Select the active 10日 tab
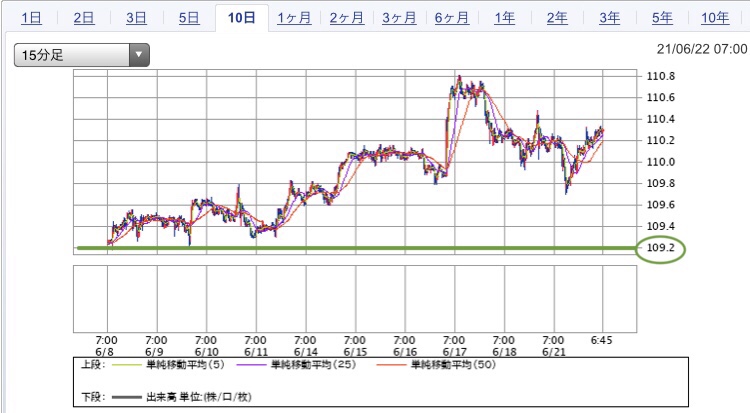750x413 pixels. [242, 18]
